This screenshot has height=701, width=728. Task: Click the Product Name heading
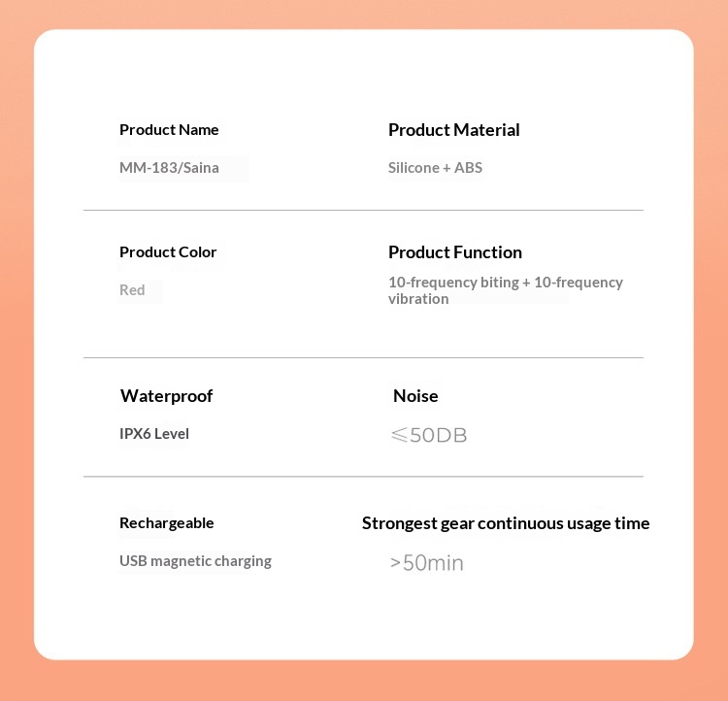pos(169,129)
